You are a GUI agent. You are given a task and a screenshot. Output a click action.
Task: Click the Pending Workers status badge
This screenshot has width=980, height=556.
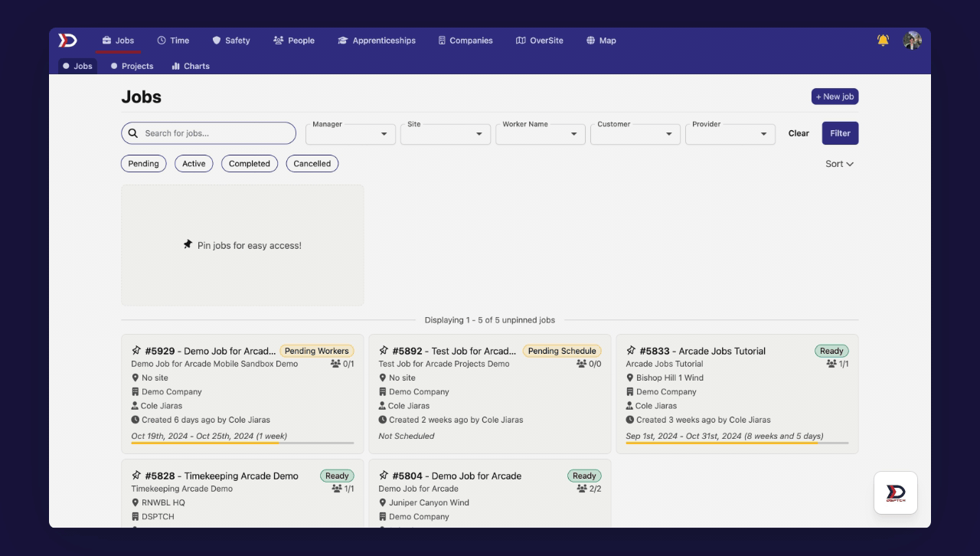pyautogui.click(x=317, y=351)
